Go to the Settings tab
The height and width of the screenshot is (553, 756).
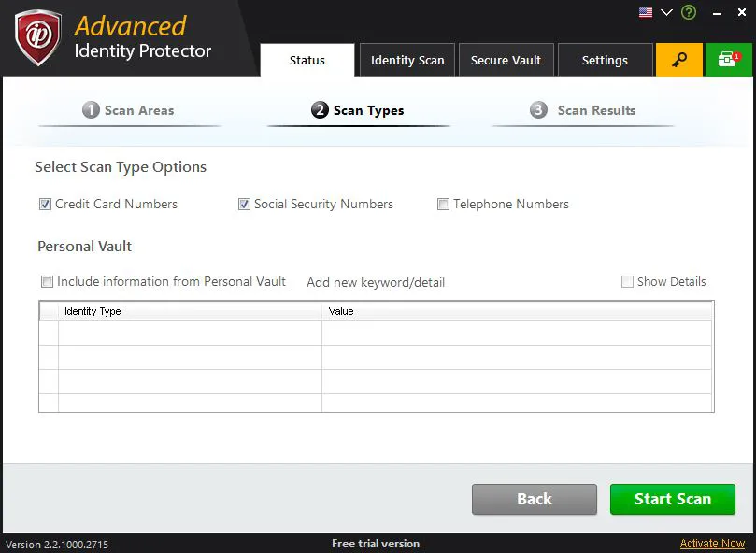point(605,60)
